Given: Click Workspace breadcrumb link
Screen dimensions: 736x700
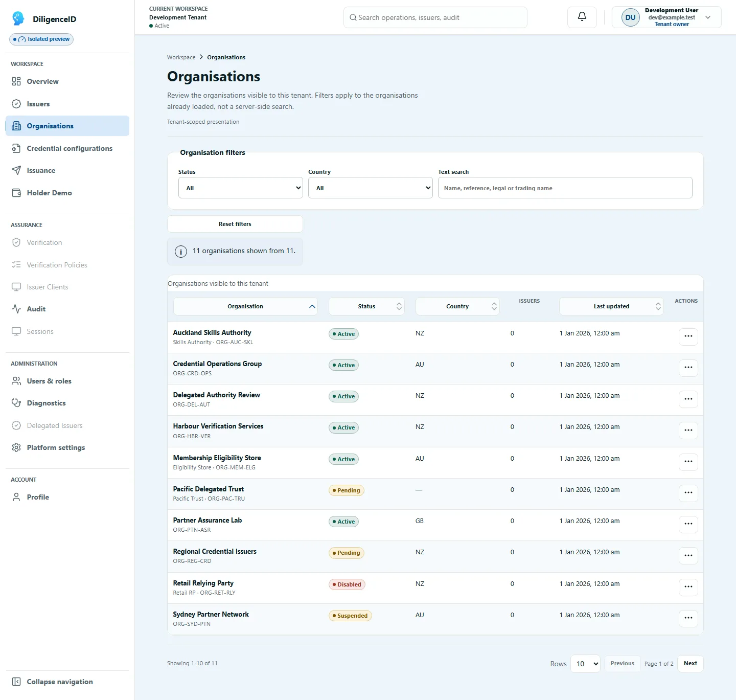Looking at the screenshot, I should pyautogui.click(x=181, y=57).
